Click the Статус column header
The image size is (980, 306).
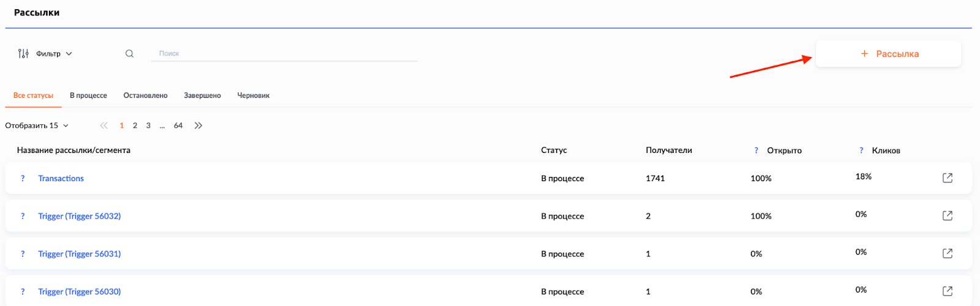[x=554, y=150]
